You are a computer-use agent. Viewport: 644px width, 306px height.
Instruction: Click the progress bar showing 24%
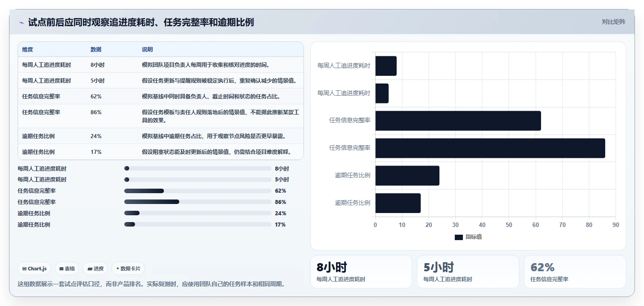point(198,213)
